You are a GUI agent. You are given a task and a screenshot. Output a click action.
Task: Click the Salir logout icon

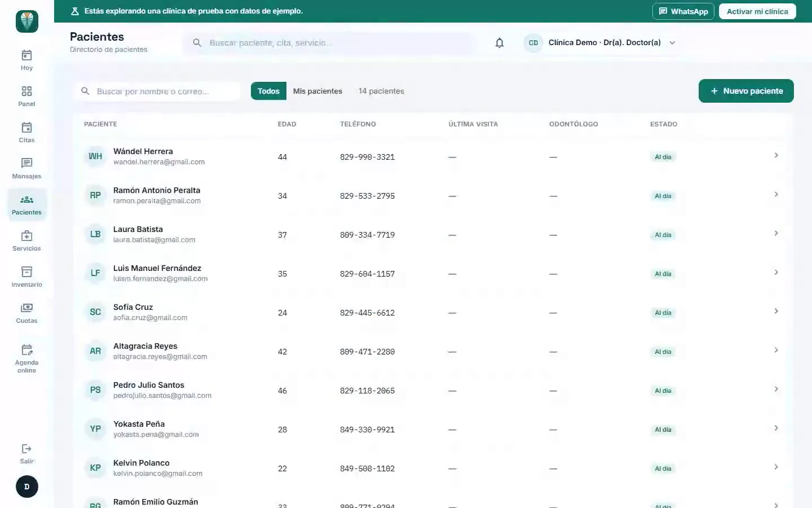pos(27,449)
